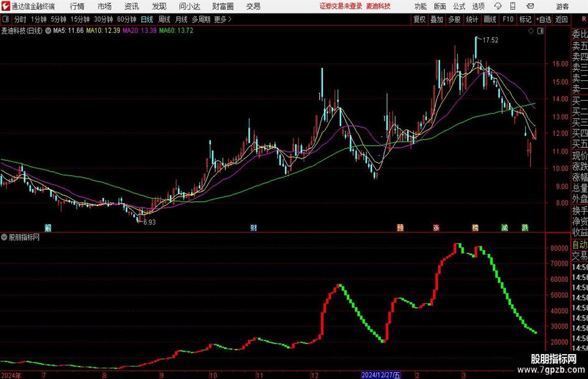The height and width of the screenshot is (379, 588).
Task: Open the 公式 menu
Action: (459, 6)
